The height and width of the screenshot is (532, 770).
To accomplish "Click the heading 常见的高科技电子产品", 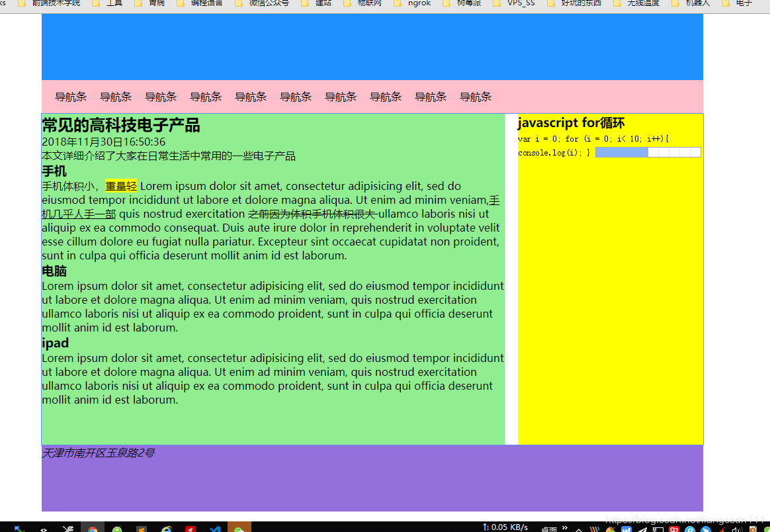I will [x=121, y=125].
